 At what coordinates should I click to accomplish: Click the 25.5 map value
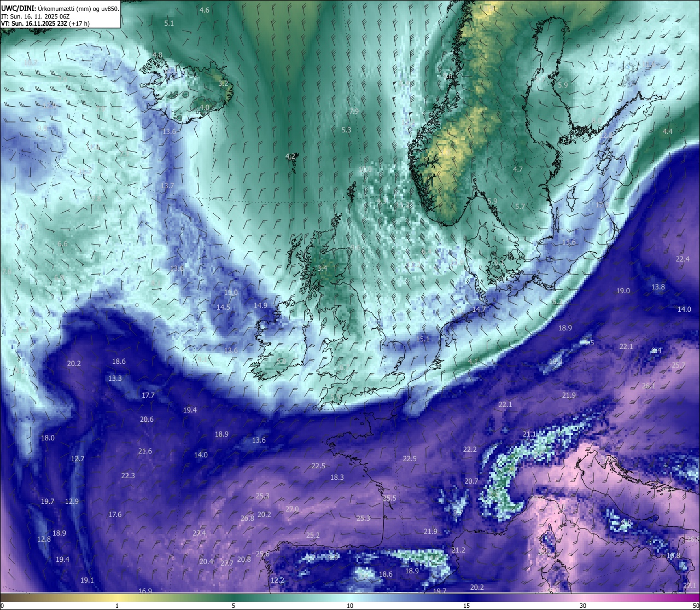coord(389,498)
